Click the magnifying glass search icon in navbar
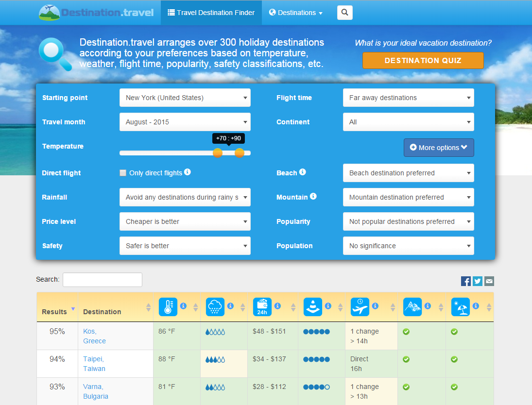This screenshot has width=532, height=405. [x=344, y=13]
